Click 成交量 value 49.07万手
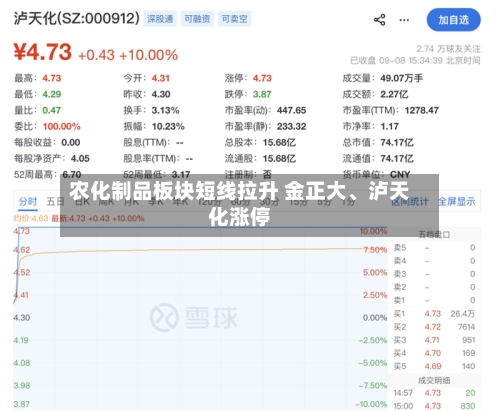Image resolution: width=500 pixels, height=411 pixels. tap(401, 78)
